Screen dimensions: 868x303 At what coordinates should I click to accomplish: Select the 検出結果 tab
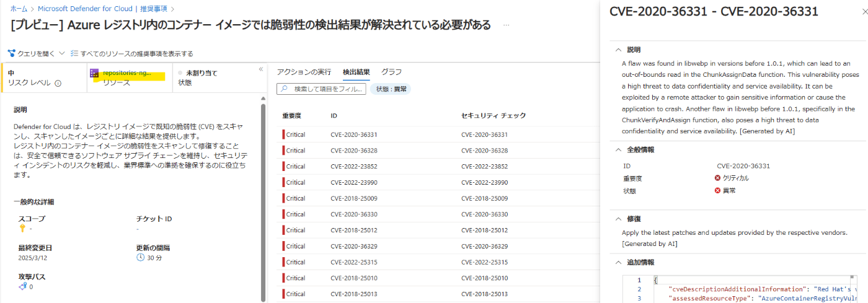(x=356, y=72)
